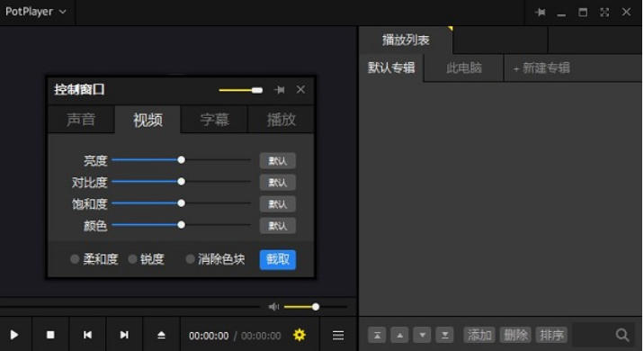Reset 对比度 with its 默认 button

278,183
